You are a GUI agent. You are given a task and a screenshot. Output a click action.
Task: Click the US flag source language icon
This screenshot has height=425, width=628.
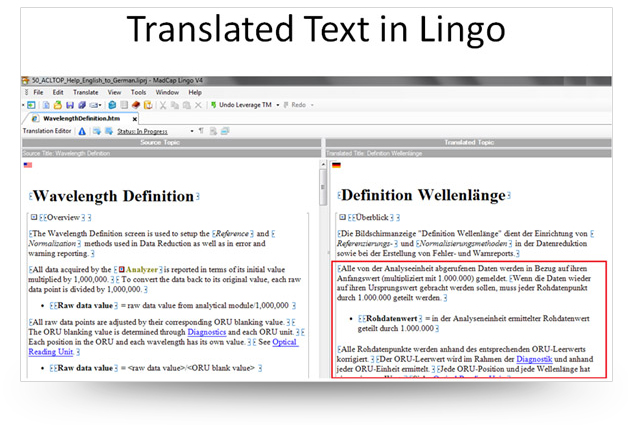pos(28,165)
